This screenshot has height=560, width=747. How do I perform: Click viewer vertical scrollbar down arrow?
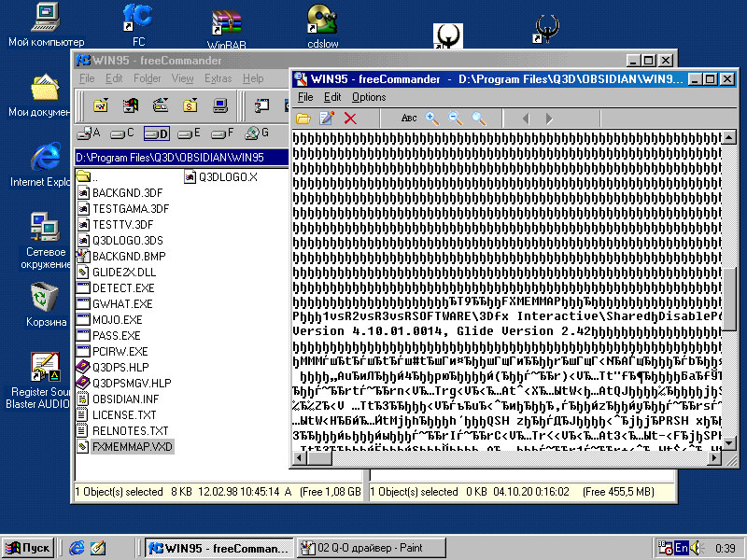(729, 442)
